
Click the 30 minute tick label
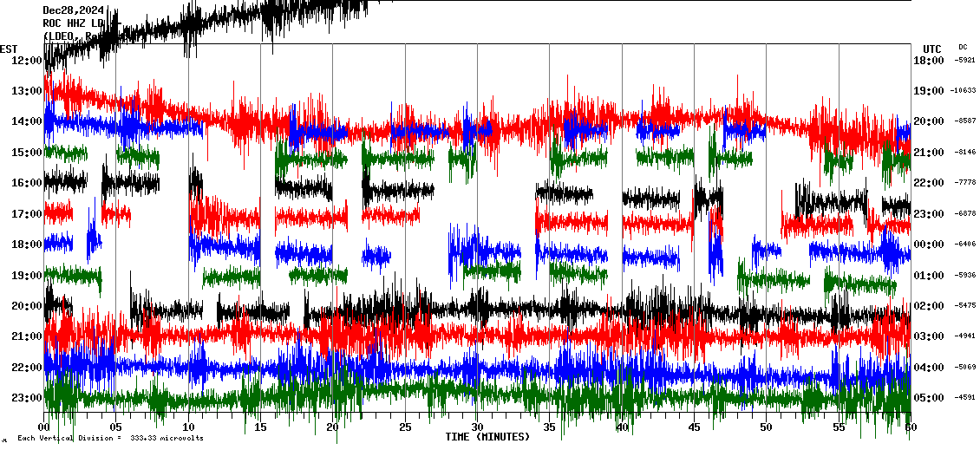tap(477, 427)
